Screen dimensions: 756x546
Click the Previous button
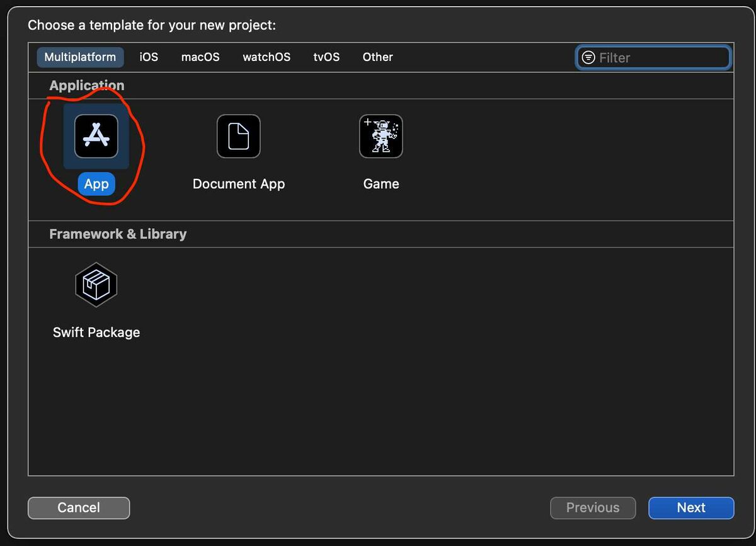[x=592, y=508]
